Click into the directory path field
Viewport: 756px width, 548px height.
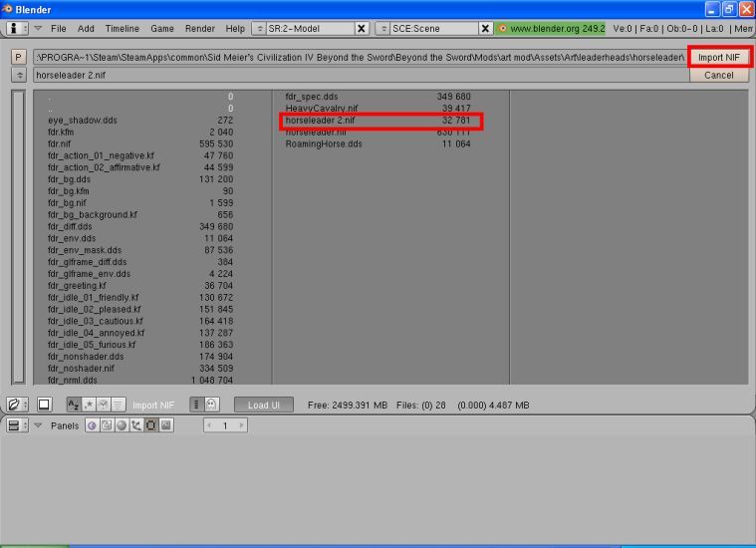(361, 58)
